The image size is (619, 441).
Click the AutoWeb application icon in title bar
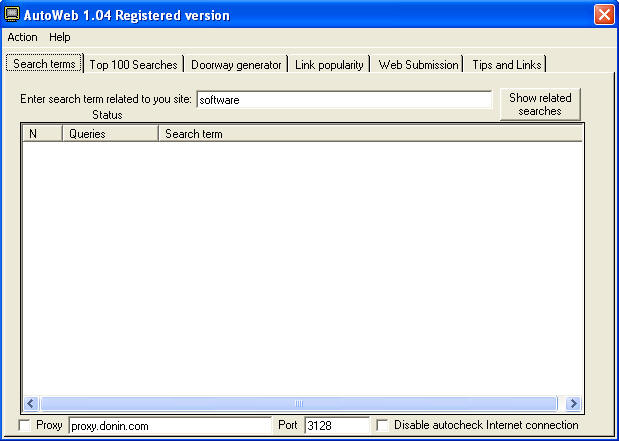pos(13,15)
